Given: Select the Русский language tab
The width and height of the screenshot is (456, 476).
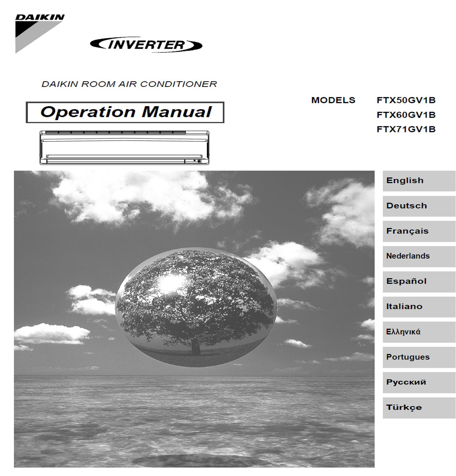Looking at the screenshot, I should [418, 382].
